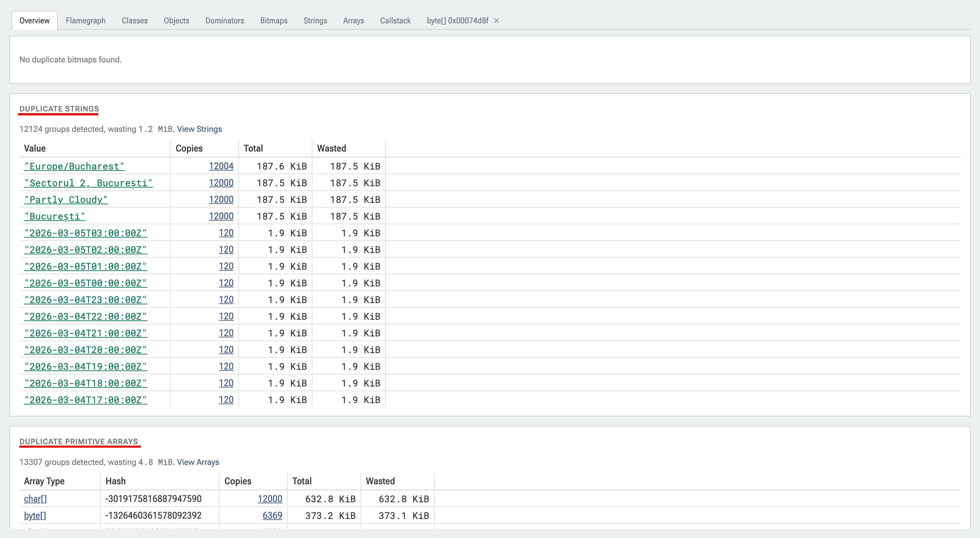Click copies count for "Sectorul 2, București"
This screenshot has height=538, width=980.
pos(221,183)
